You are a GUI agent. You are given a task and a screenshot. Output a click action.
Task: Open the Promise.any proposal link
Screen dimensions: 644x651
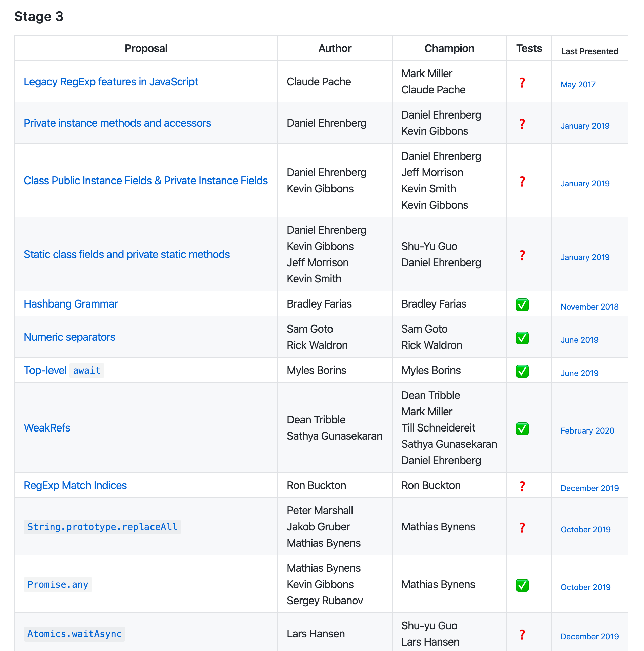pyautogui.click(x=58, y=585)
